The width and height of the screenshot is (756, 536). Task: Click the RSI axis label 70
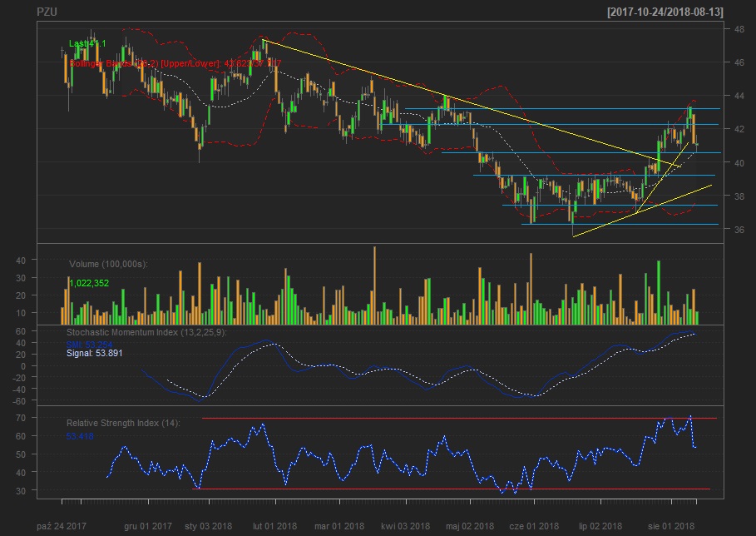pyautogui.click(x=21, y=418)
